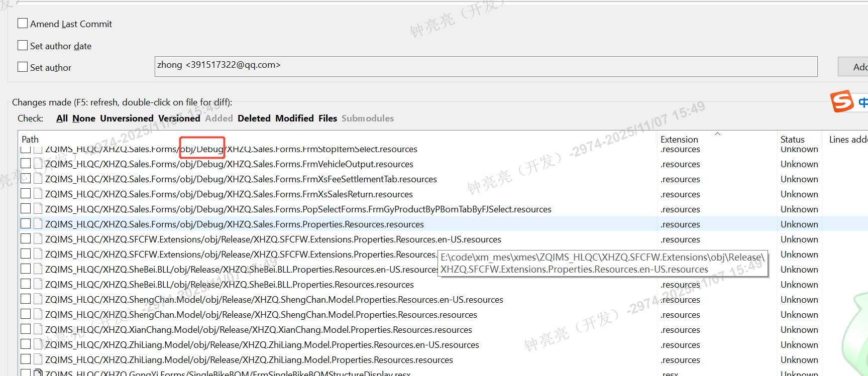868x376 pixels.
Task: Click the author field containing zhong <391517322@qq.com>
Action: pyautogui.click(x=486, y=66)
